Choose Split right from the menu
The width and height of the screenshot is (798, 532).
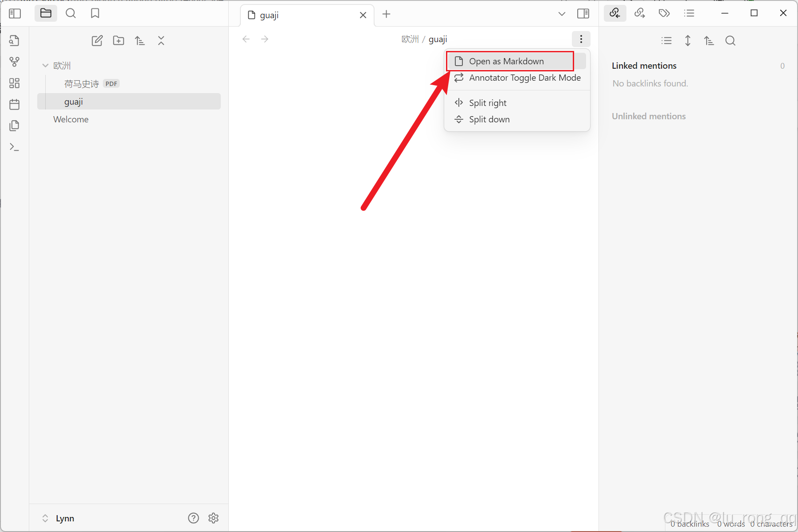[x=516, y=103]
